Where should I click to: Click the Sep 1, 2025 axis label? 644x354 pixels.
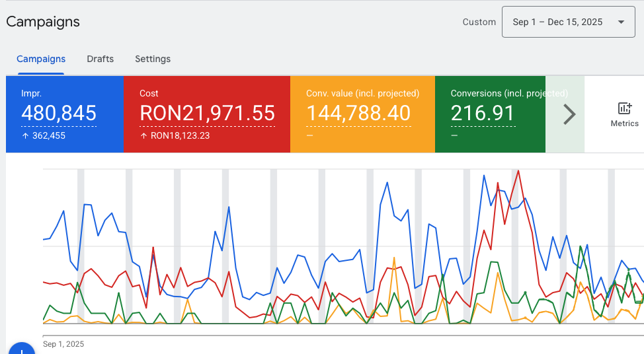coord(63,343)
